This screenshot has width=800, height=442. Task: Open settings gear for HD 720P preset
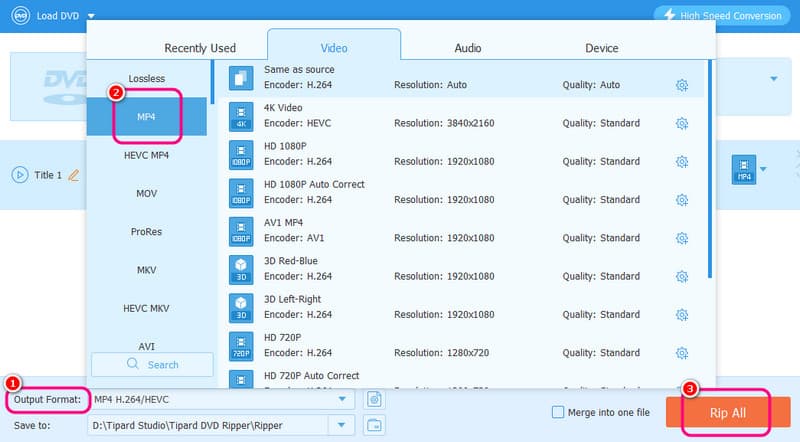682,353
